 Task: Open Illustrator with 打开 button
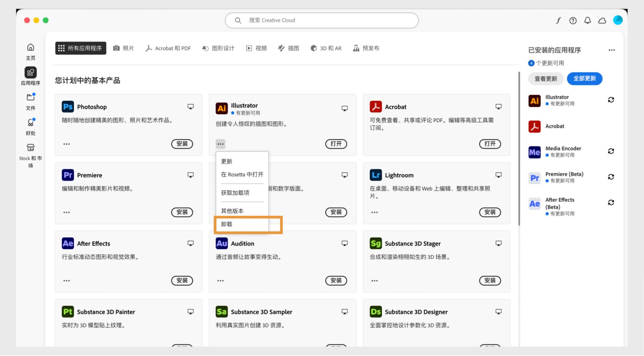click(336, 144)
